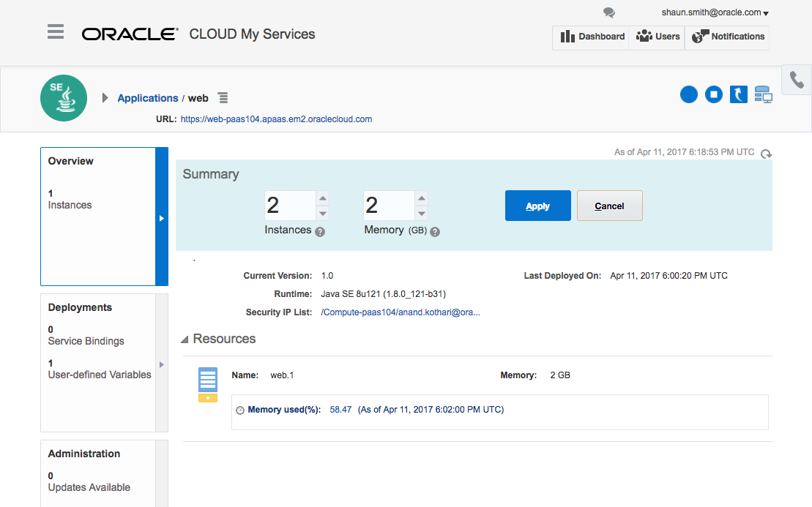Open help for Memory (GB)
Screen dimensions: 812x507
(x=435, y=232)
